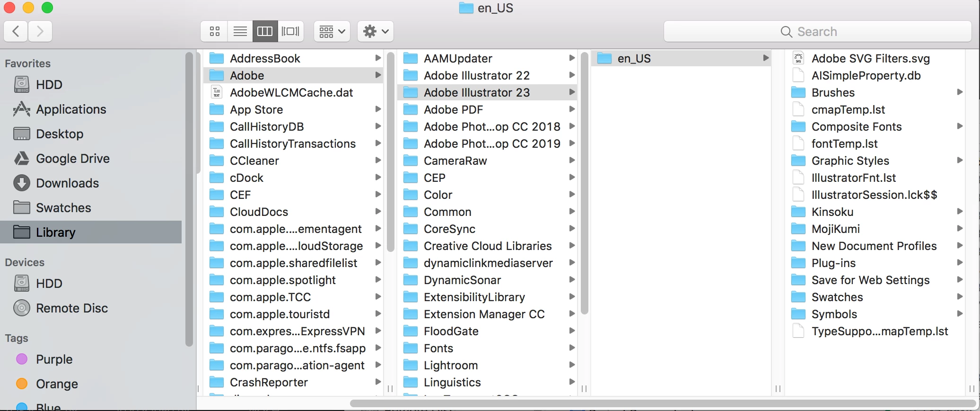980x411 pixels.
Task: Select Extension Manager CC folder
Action: pyautogui.click(x=487, y=314)
